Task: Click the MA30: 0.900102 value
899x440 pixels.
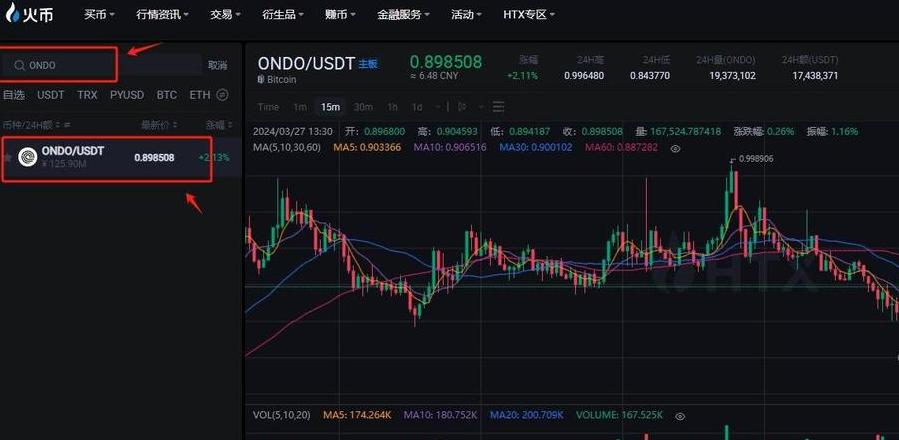Action: point(536,147)
